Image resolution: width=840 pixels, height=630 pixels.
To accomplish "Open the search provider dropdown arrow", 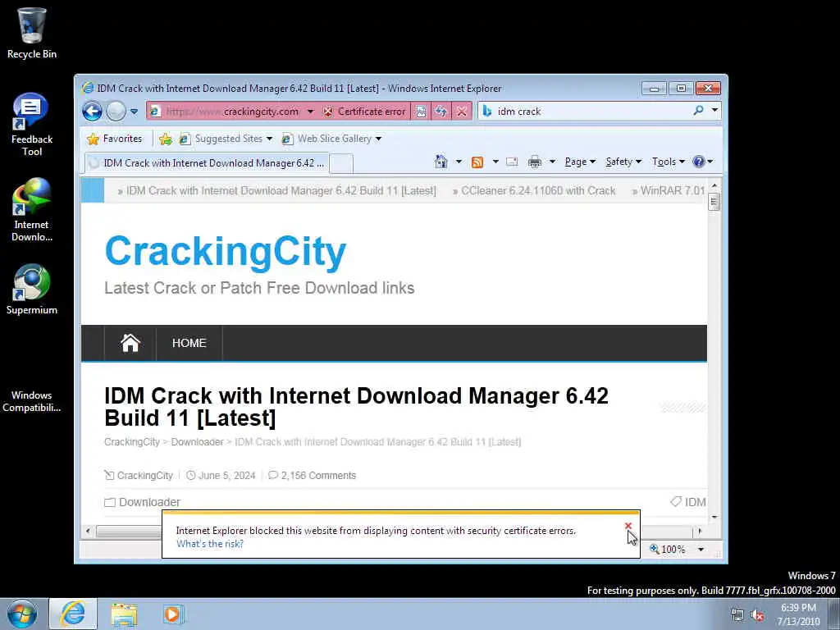I will [714, 111].
